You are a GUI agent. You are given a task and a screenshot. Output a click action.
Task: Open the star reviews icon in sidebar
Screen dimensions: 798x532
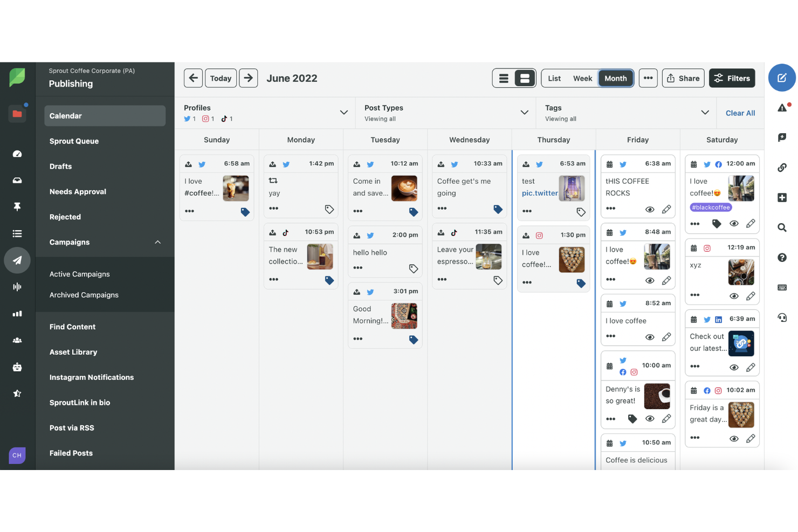pyautogui.click(x=17, y=393)
